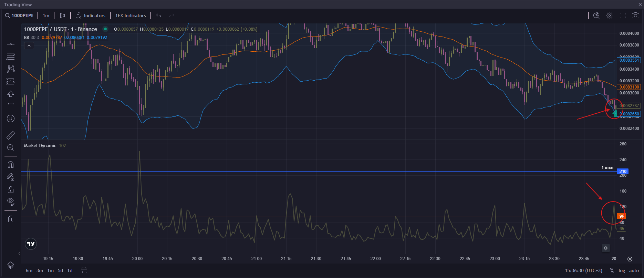Screen dimensions: 644x278
Task: Collapse the indicator legend chevron
Action: [x=29, y=45]
